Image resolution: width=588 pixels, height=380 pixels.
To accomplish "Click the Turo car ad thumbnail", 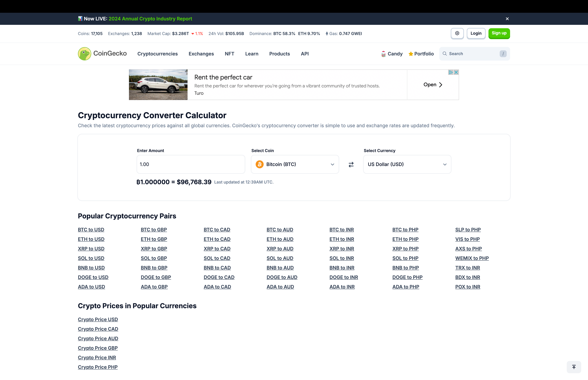I will click(158, 85).
